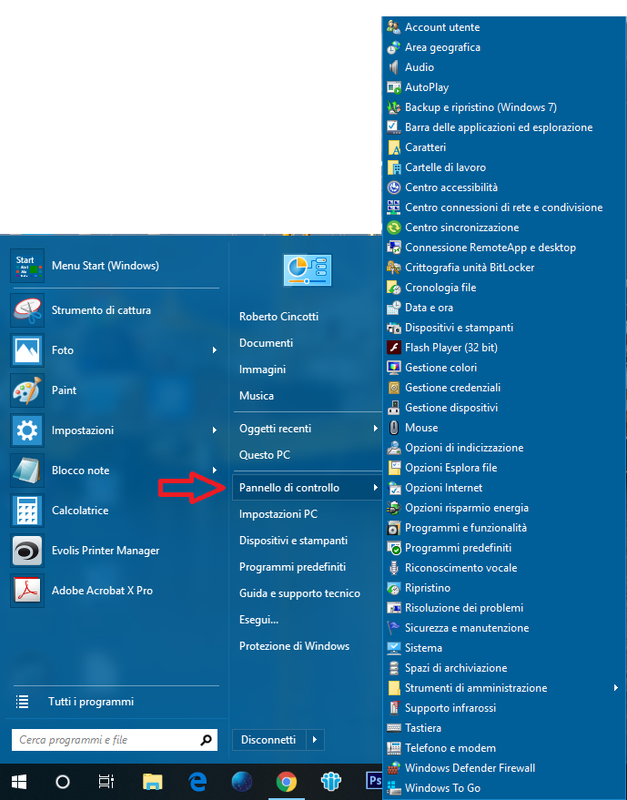
Task: Open Questo PC menu entry
Action: (x=264, y=455)
